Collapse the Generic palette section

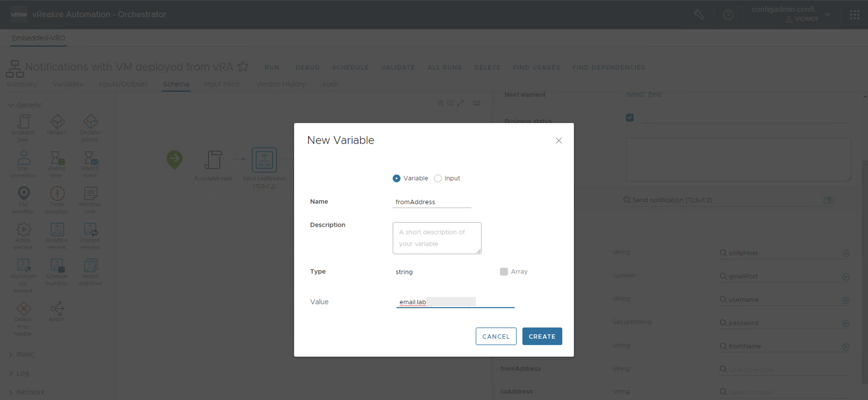point(11,105)
